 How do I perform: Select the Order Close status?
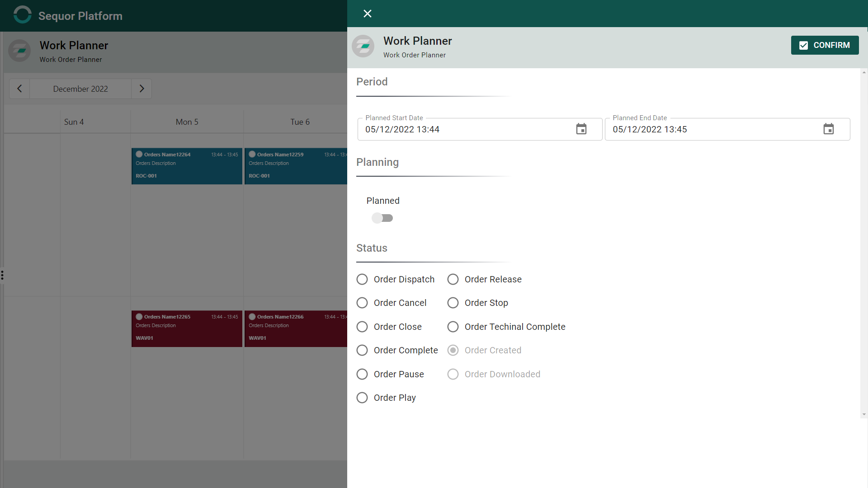tap(362, 327)
